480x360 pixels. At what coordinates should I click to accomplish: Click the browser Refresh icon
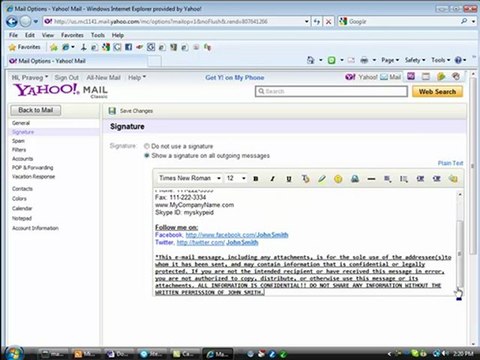click(x=316, y=22)
